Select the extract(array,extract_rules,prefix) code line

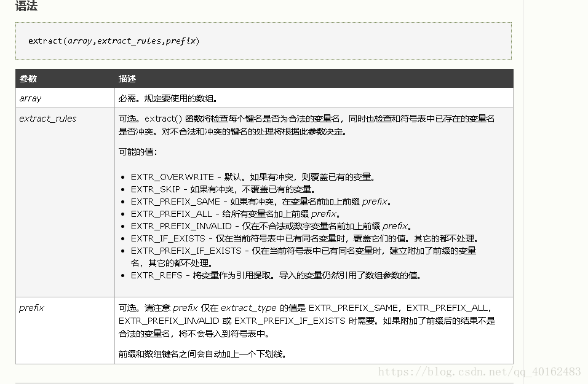click(x=114, y=41)
